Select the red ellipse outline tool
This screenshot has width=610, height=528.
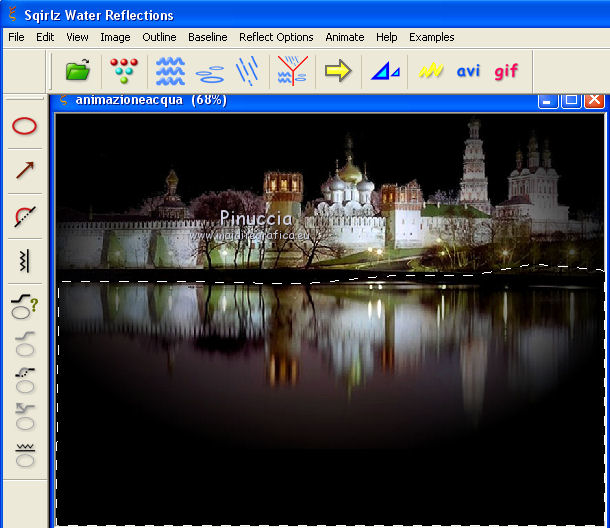coord(25,126)
